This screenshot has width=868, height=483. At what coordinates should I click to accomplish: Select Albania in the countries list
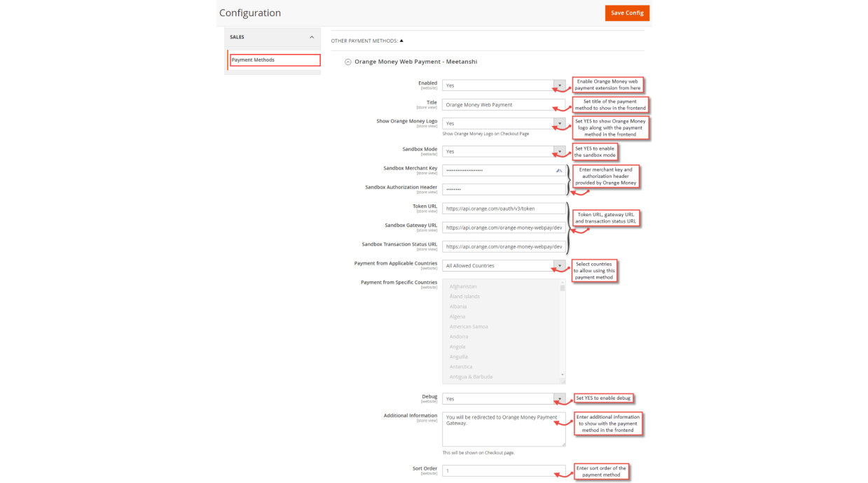[x=458, y=307]
